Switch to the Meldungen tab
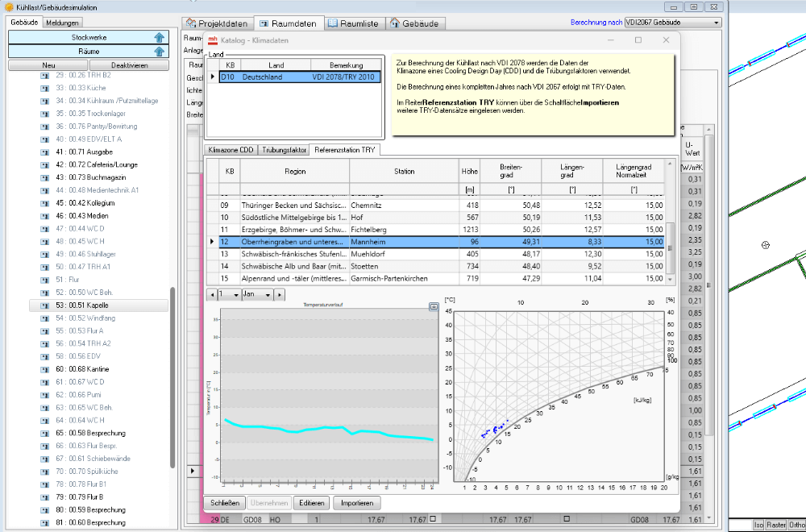This screenshot has height=532, width=806. click(x=61, y=23)
